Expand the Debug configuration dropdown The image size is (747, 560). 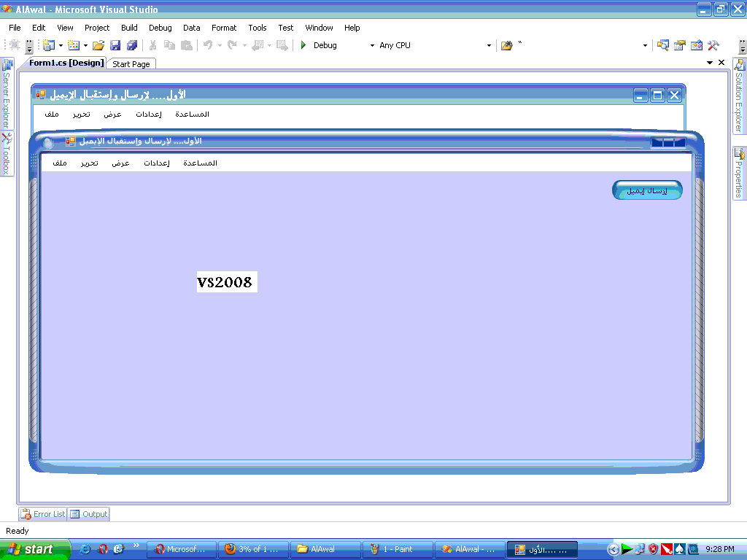(x=372, y=46)
